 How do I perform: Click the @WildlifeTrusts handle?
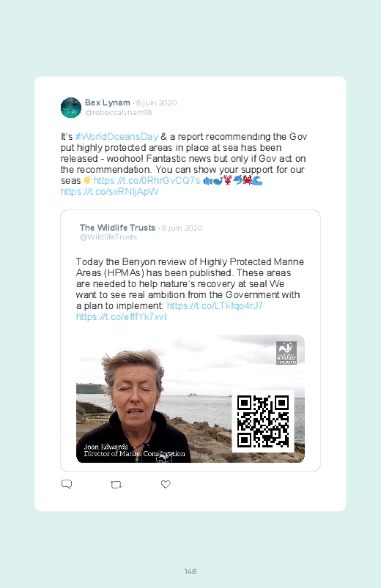pos(108,237)
